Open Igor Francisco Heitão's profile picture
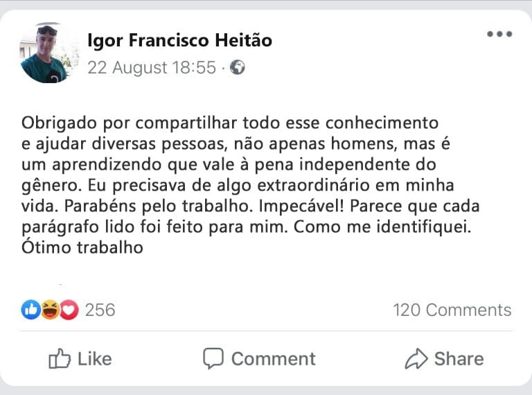This screenshot has width=532, height=395. point(48,53)
